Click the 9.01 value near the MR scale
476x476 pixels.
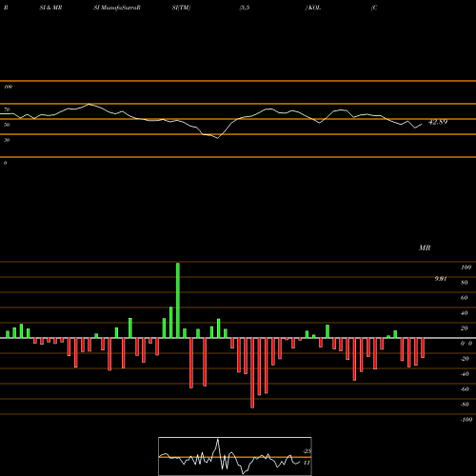click(x=441, y=279)
